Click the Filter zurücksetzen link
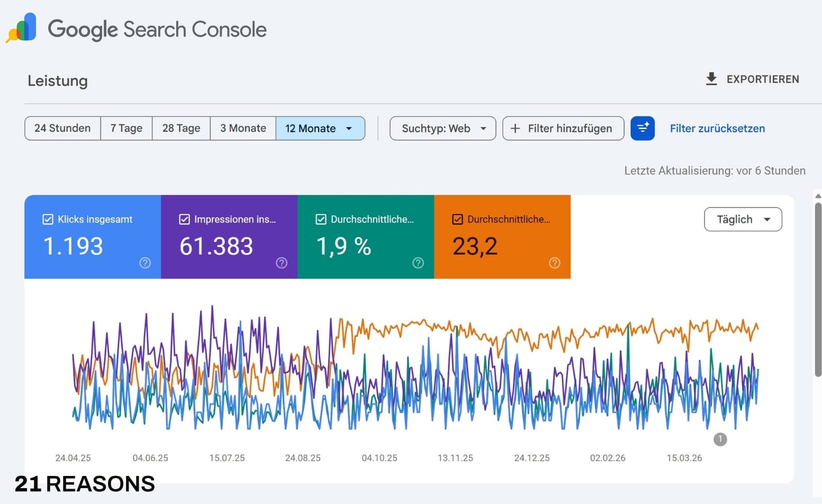822x504 pixels. tap(717, 128)
